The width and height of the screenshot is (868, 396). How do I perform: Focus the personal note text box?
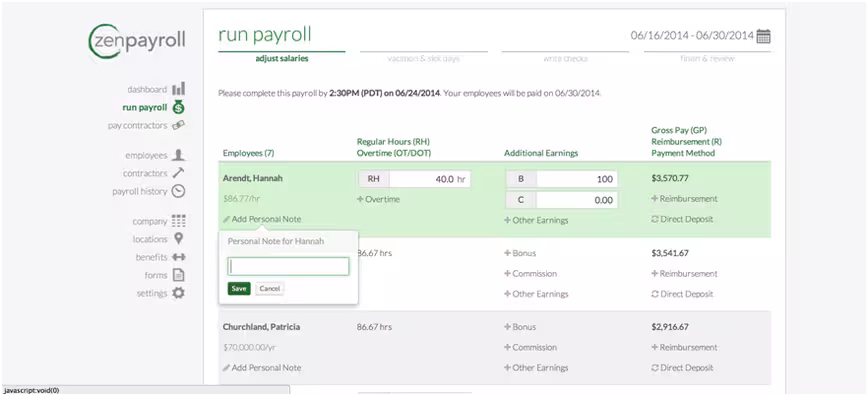tap(288, 266)
